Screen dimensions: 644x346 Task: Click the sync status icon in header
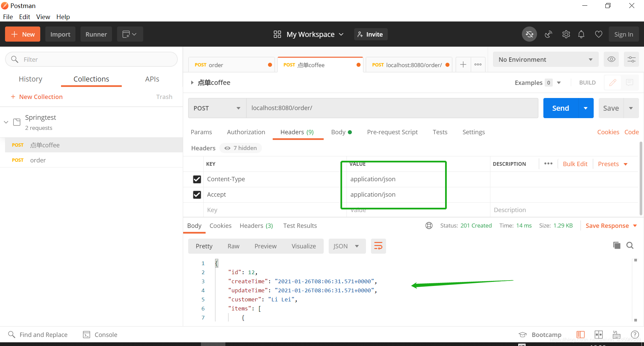tap(529, 34)
